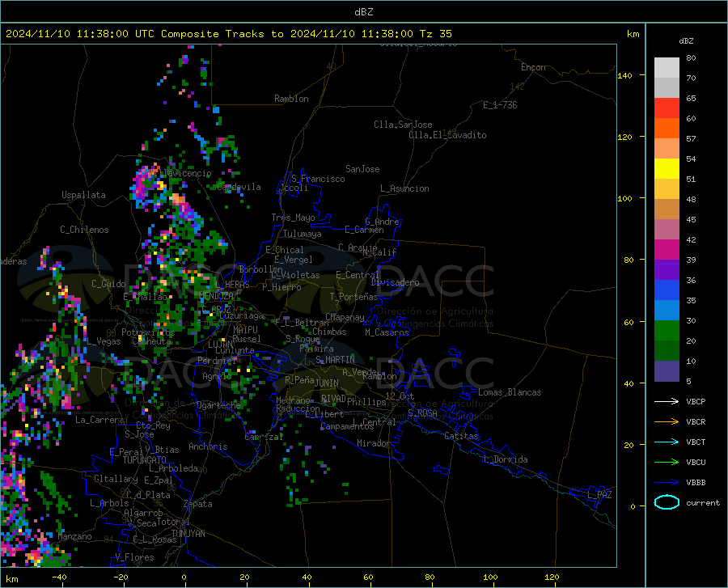The width and height of the screenshot is (728, 588).
Task: Click the green VBCU arrow legend icon
Action: pos(667,463)
